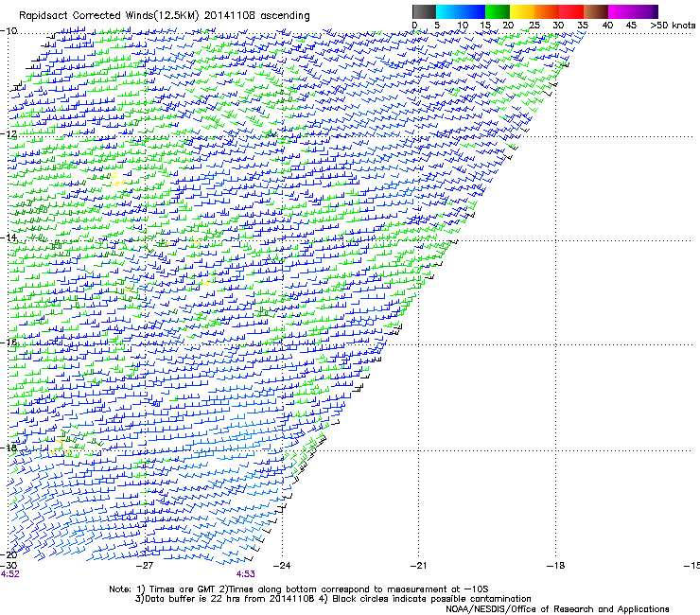Click the '20' legend scale number
This screenshot has width=700, height=615.
pos(508,26)
